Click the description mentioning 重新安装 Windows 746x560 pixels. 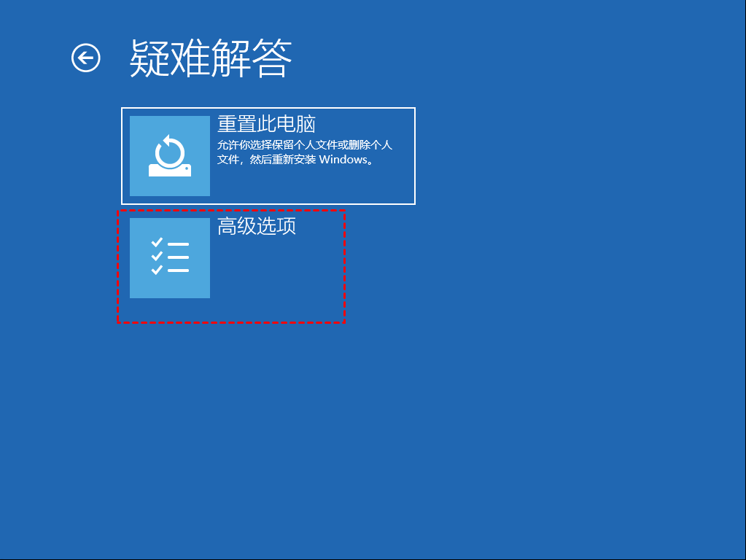point(305,152)
